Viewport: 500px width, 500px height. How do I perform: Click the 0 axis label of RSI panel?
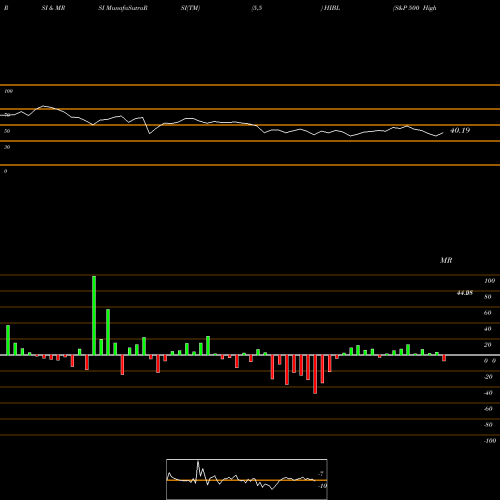click(5, 171)
